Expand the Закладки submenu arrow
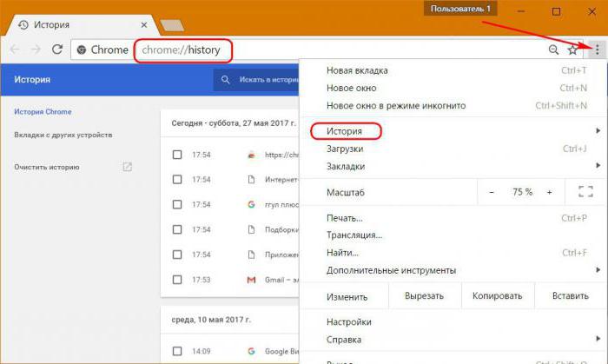The image size is (608, 364). point(598,166)
